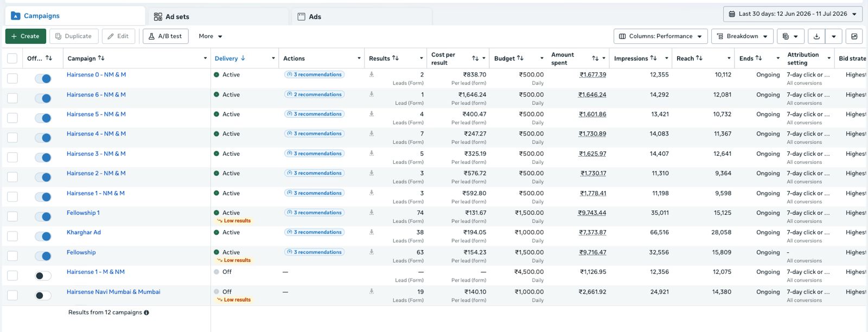Tick the checkbox for the Hairsense 2 - NM & M row
The height and width of the screenshot is (332, 868).
(x=12, y=177)
